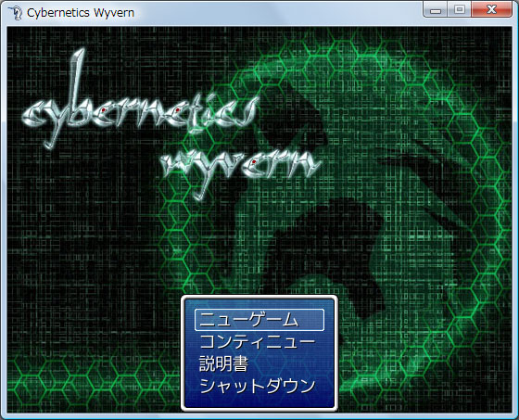Maximize the Cybernetics Wyvern window

(x=460, y=10)
